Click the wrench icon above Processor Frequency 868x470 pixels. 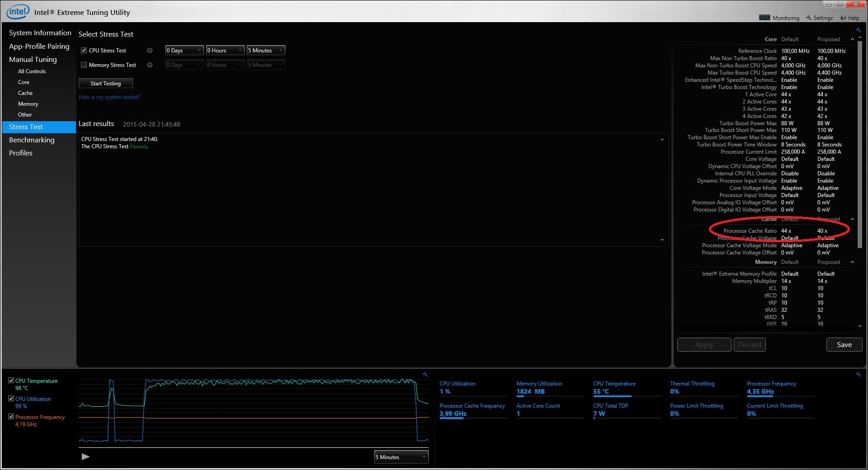[858, 374]
